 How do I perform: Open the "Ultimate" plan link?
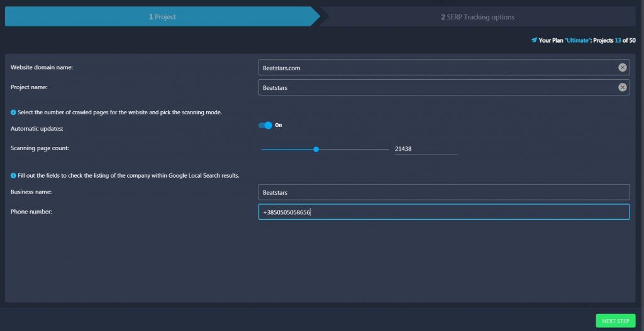(x=577, y=40)
